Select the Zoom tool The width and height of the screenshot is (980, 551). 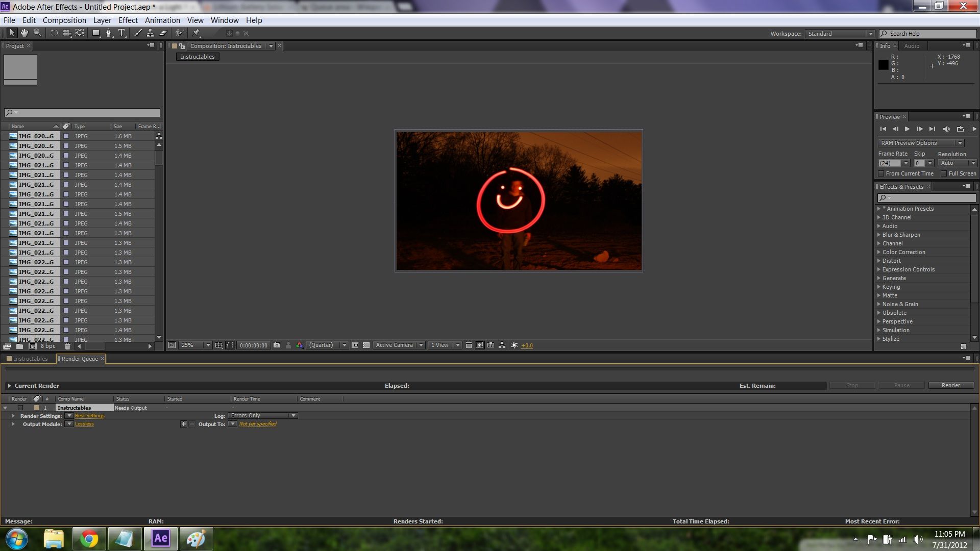pos(37,33)
